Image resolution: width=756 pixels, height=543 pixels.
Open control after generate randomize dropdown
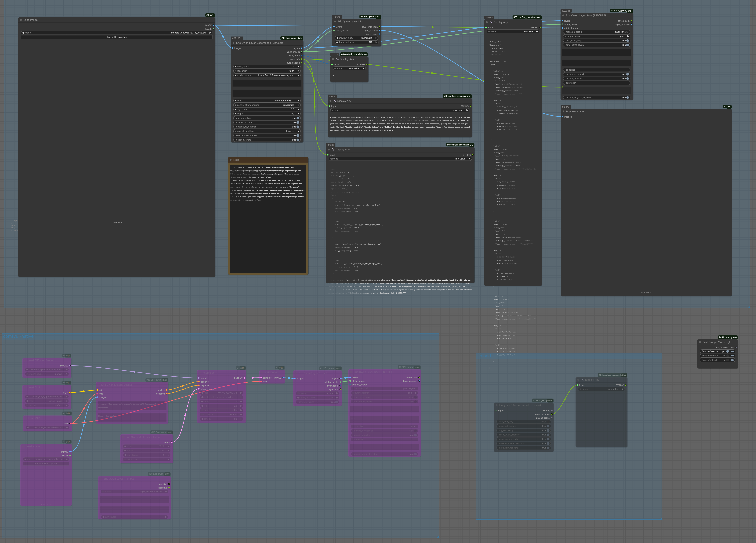(267, 105)
